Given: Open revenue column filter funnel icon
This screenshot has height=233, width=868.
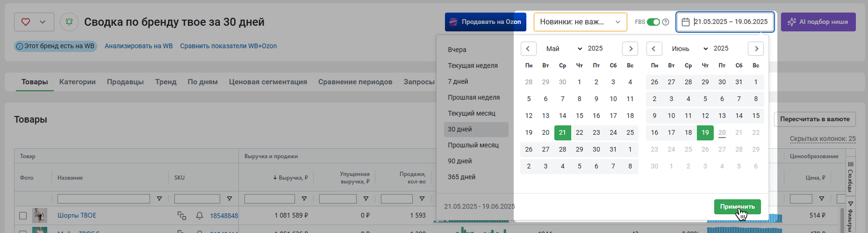Looking at the screenshot, I should (x=304, y=199).
